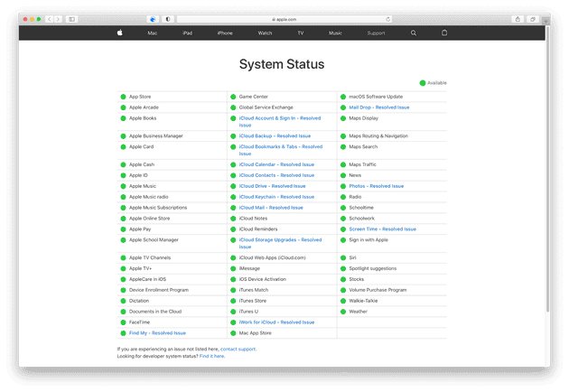Click Walkie-Talkie status text

coord(363,301)
